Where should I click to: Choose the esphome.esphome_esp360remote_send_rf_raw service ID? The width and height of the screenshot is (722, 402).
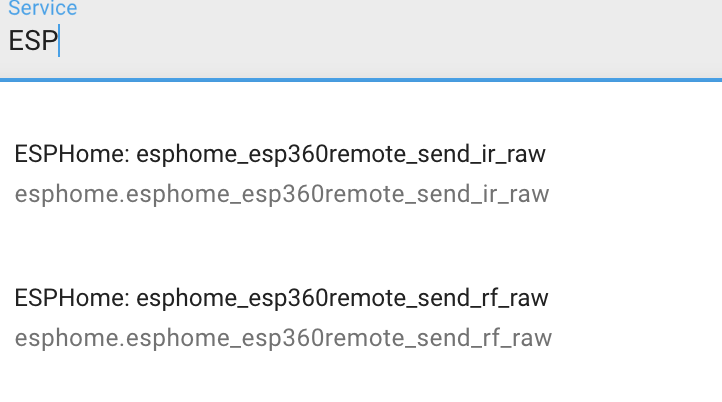pos(283,338)
